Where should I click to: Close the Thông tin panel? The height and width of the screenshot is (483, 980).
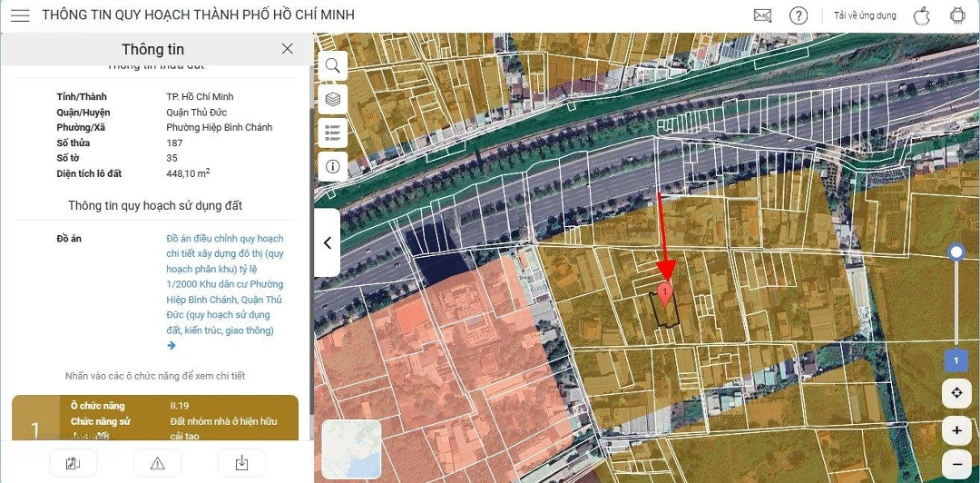click(x=288, y=49)
